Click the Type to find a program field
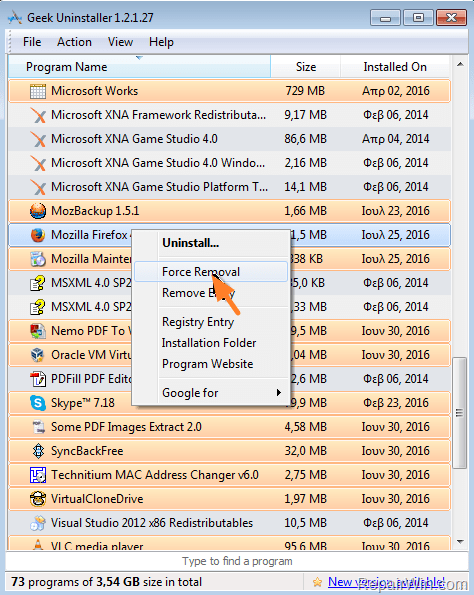The height and width of the screenshot is (595, 474). 237,561
